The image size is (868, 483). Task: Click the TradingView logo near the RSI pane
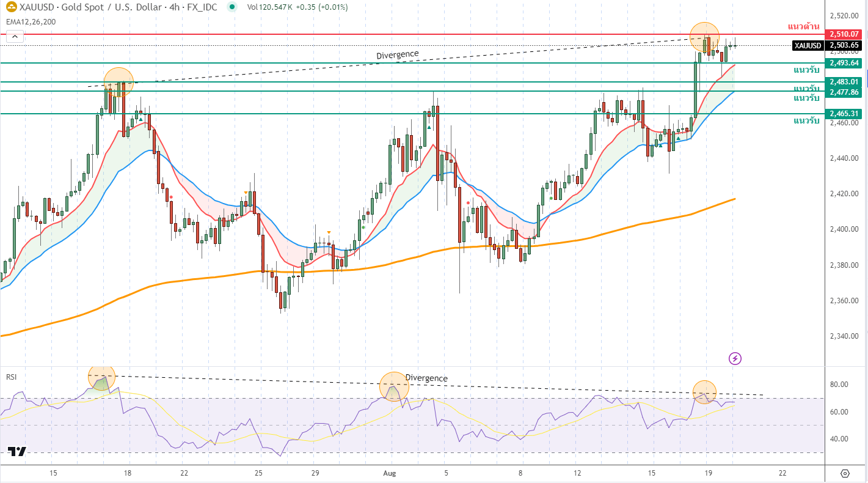17,452
